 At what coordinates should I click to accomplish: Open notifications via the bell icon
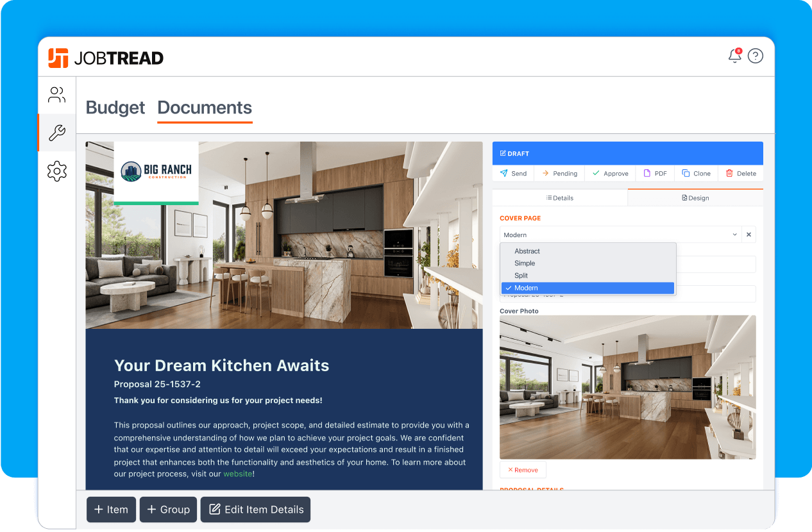(x=734, y=56)
